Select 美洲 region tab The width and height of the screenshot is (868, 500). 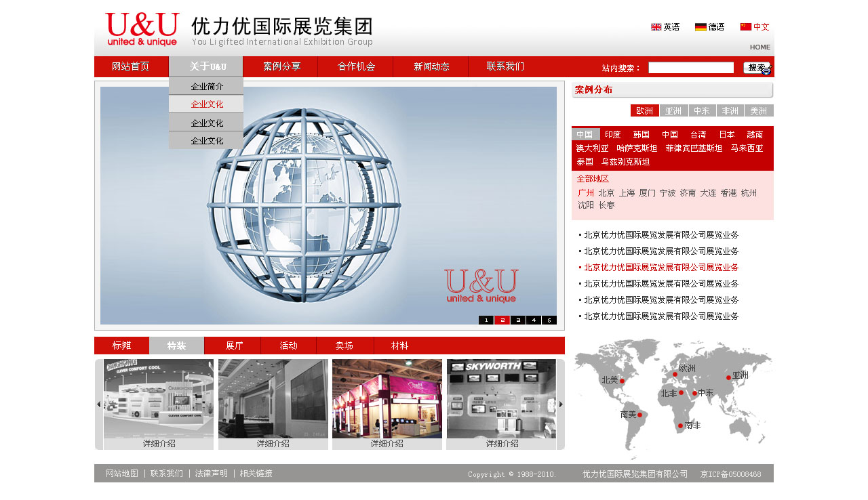758,110
